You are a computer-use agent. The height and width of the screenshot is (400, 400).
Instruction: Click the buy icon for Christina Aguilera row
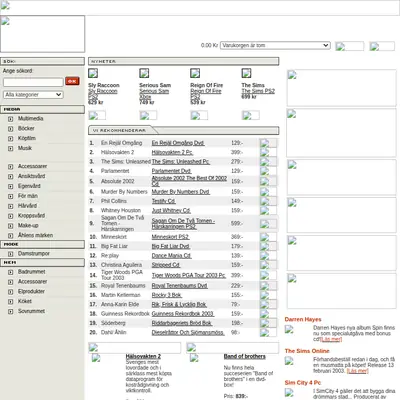coord(268,265)
